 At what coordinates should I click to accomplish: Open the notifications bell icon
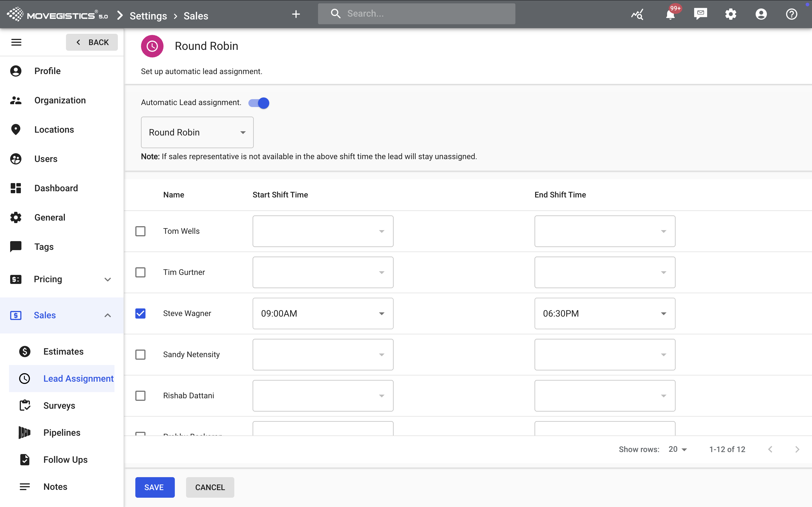[670, 14]
